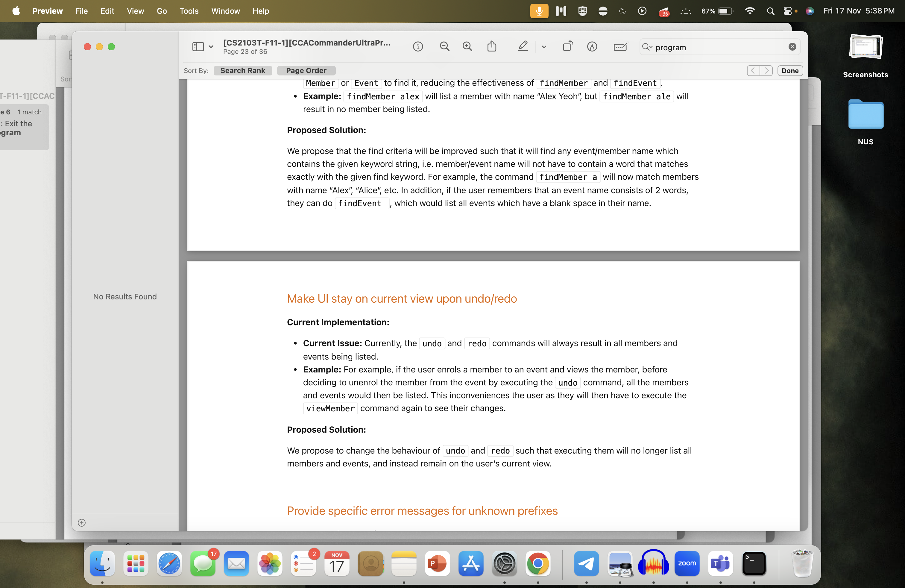Open the Form Filling toolbar

click(x=621, y=46)
